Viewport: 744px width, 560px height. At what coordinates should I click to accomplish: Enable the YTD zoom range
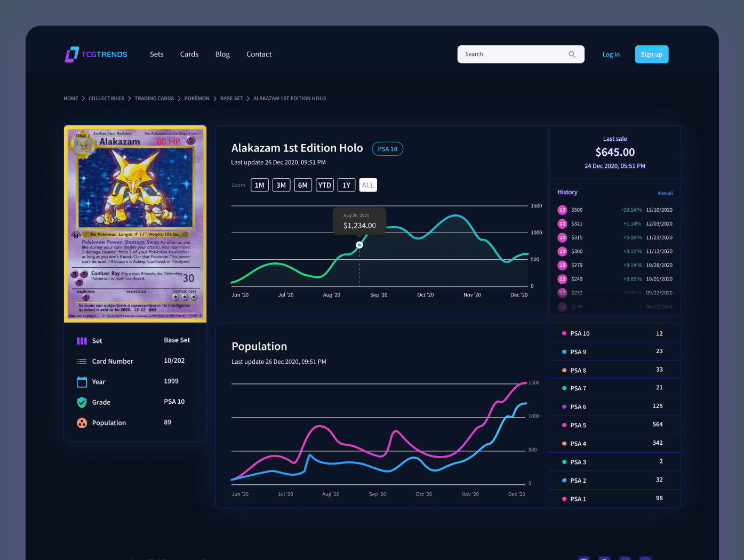click(x=325, y=185)
